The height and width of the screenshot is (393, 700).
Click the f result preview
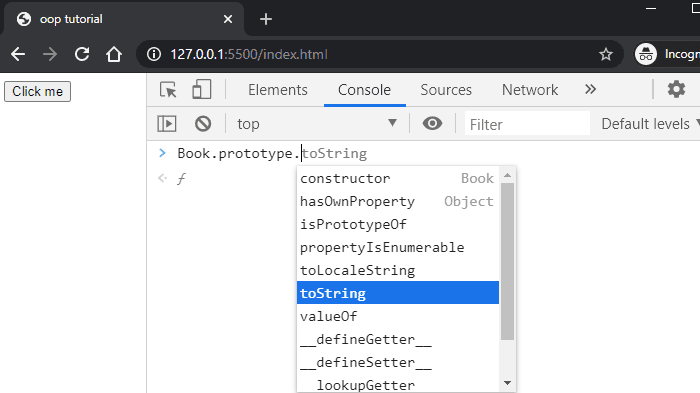[x=181, y=179]
